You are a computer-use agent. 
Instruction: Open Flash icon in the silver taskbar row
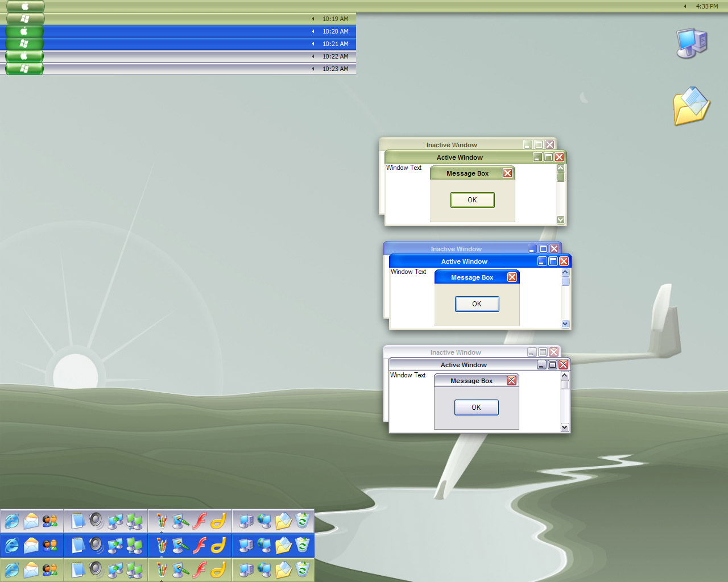coord(200,521)
